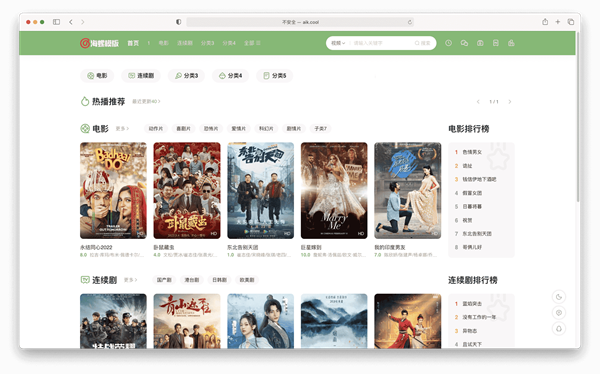Click the rightmost icon in the green header
The width and height of the screenshot is (600, 374).
pos(511,43)
